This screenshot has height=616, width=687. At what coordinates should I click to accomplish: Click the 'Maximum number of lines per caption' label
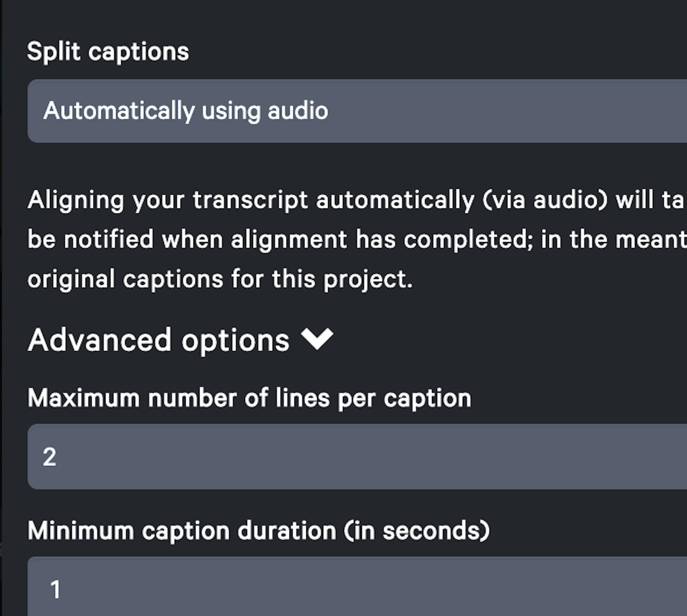tap(249, 398)
